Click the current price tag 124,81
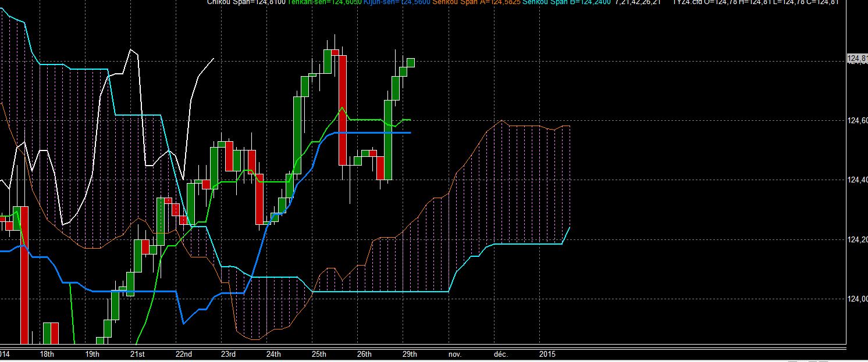This screenshot has width=868, height=362. (856, 59)
